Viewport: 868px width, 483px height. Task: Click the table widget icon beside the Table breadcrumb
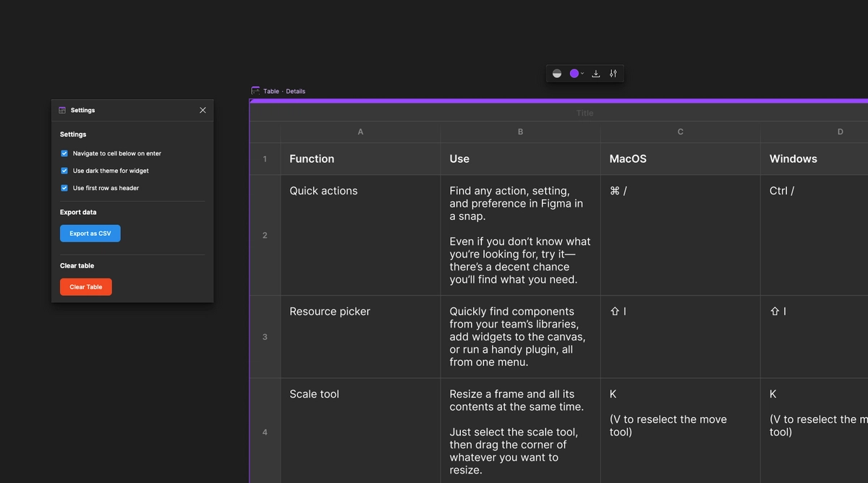pyautogui.click(x=255, y=90)
